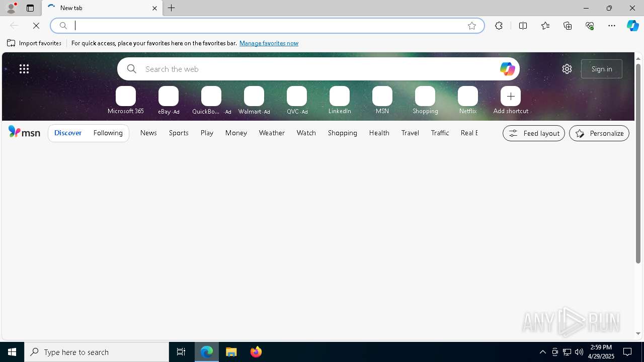The width and height of the screenshot is (644, 362).
Task: Open the QVC shortcut tile
Action: 297,101
